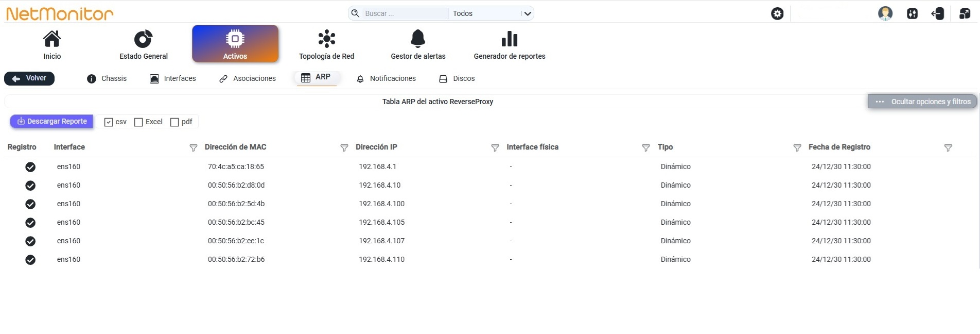Click ens160 in row 192.168.4.10
The height and width of the screenshot is (334, 980).
tap(68, 185)
